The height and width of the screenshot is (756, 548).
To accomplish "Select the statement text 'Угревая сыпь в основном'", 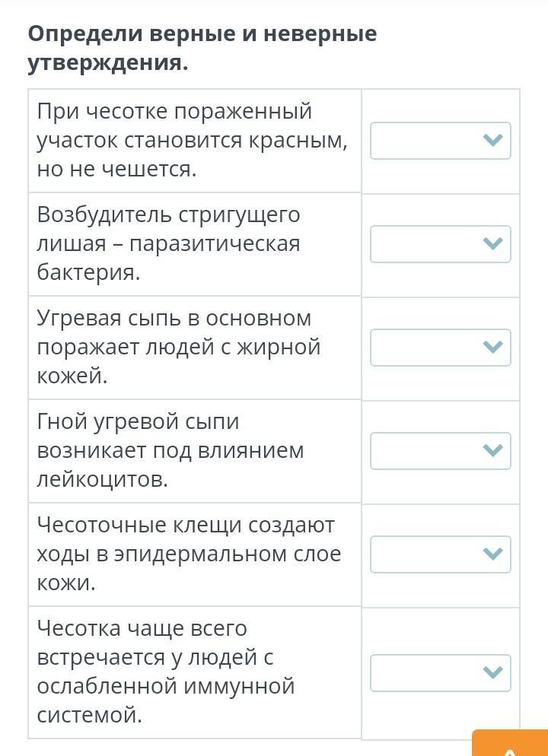I will pyautogui.click(x=179, y=347).
